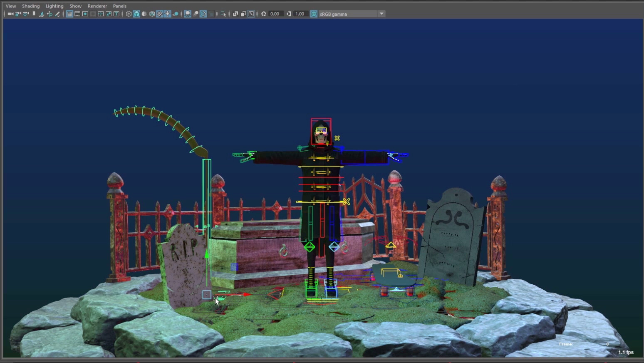Click the Image Plane icon

[42, 14]
